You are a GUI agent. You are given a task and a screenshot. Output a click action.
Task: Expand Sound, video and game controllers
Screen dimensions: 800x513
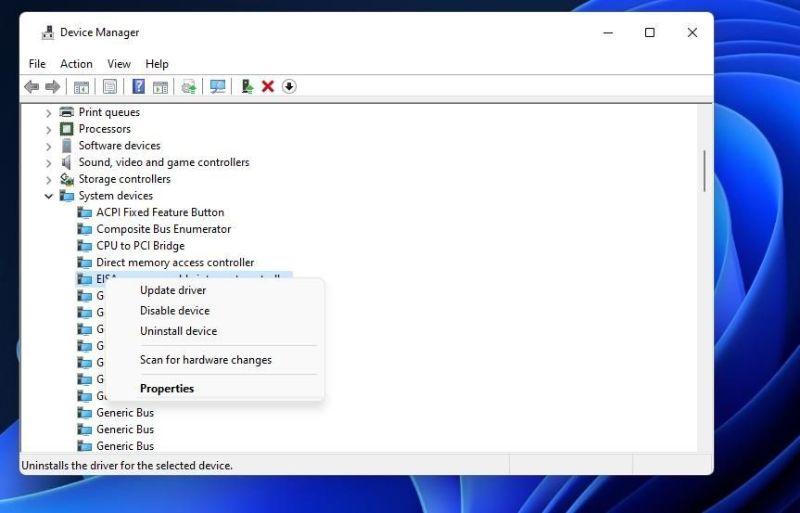point(48,163)
